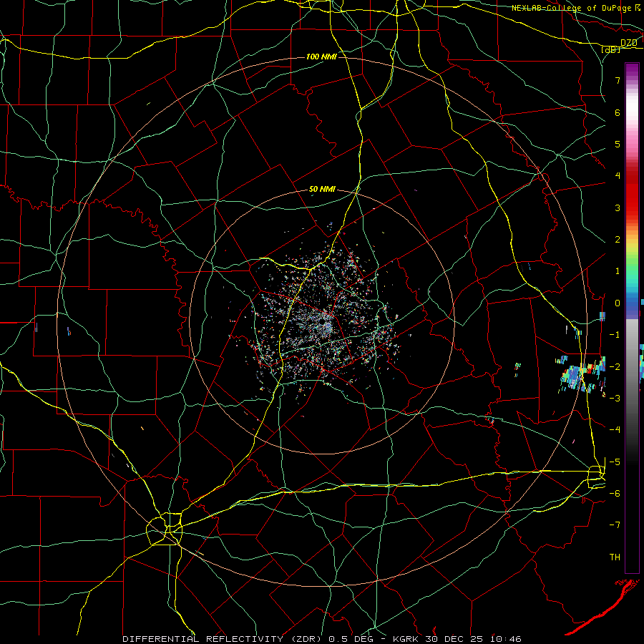The width and height of the screenshot is (644, 644).
Task: Click the "7" value on color scale
Action: (618, 80)
